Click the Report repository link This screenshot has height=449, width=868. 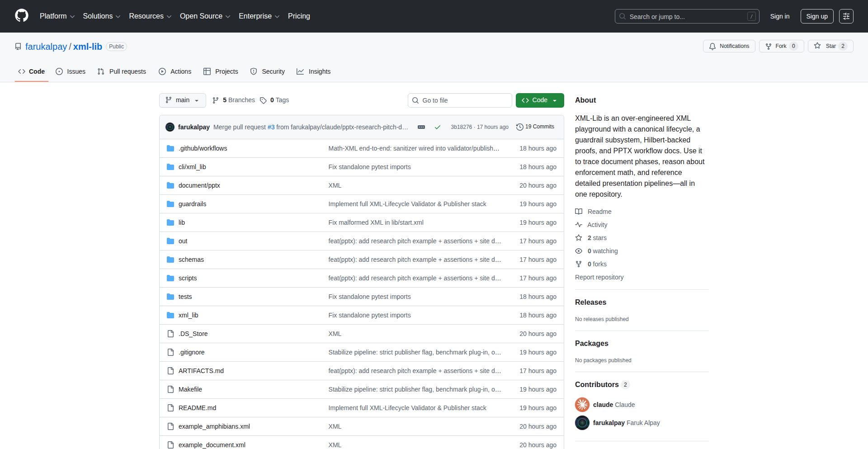tap(599, 277)
